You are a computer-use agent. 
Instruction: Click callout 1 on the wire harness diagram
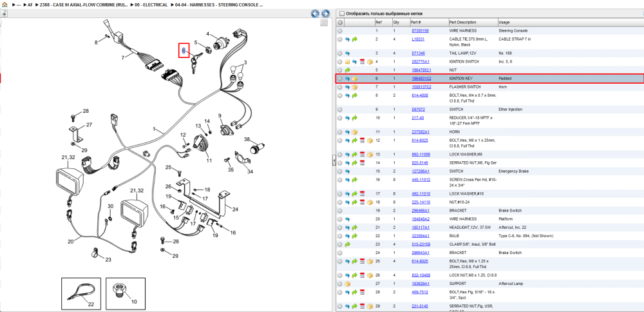(x=155, y=129)
